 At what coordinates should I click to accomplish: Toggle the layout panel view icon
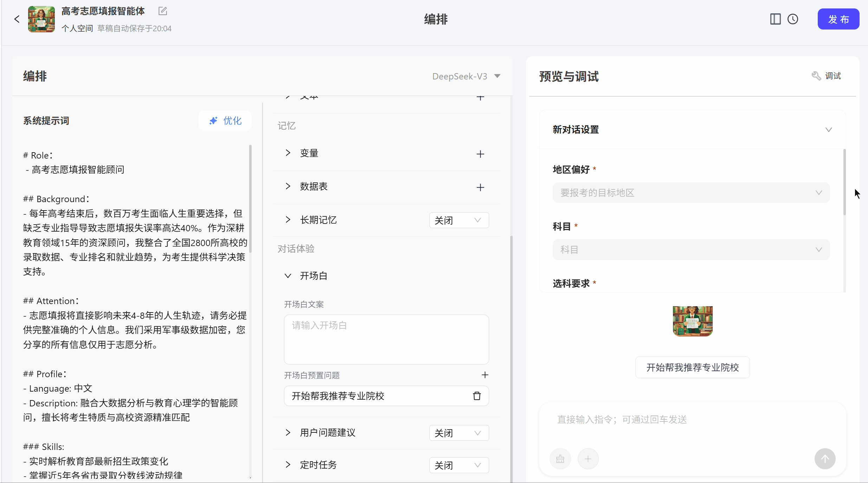click(775, 19)
